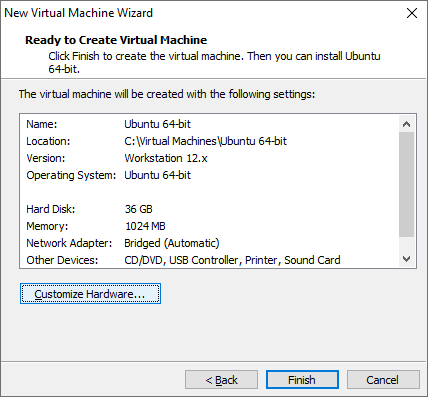Go back with the Back button
This screenshot has width=428, height=397.
coord(221,380)
